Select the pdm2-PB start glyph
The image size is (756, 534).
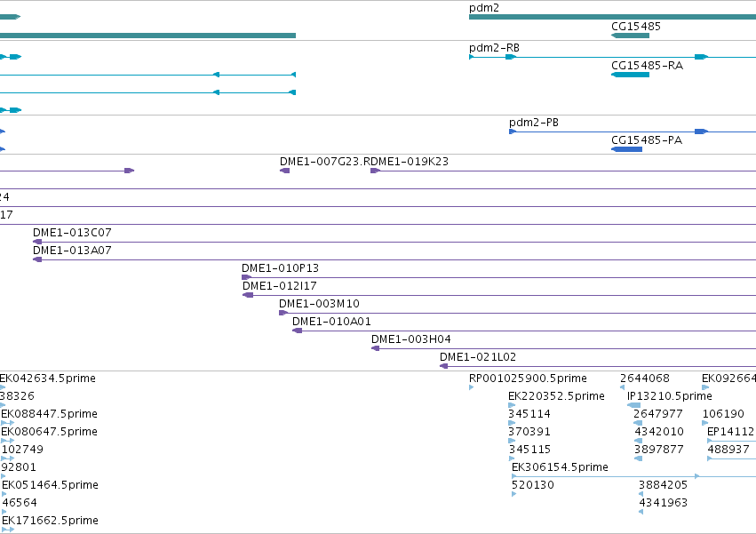click(513, 132)
